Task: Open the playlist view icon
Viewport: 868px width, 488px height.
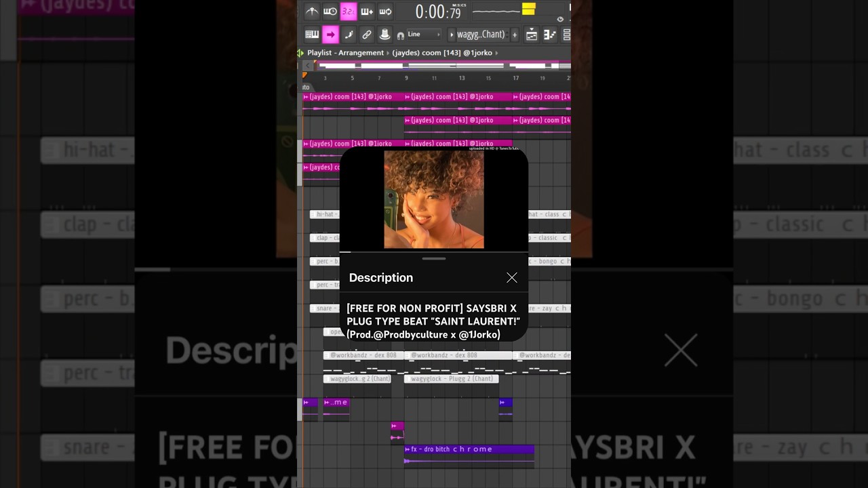Action: 532,35
